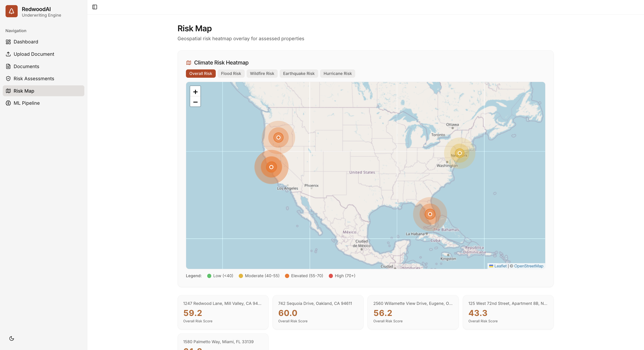Go to Upload Document page
The image size is (644, 350).
(x=34, y=54)
